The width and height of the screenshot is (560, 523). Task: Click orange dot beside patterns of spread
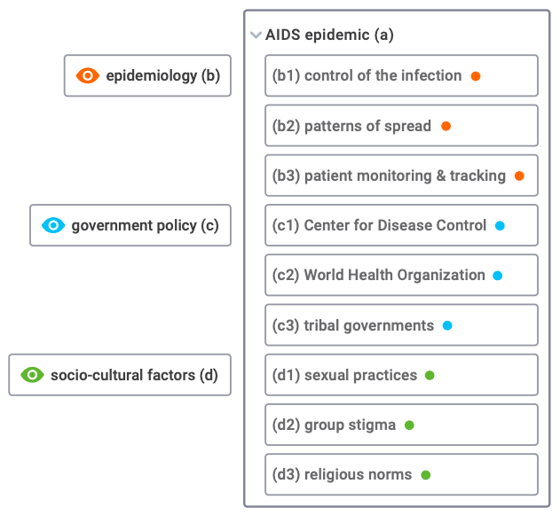[x=446, y=126]
